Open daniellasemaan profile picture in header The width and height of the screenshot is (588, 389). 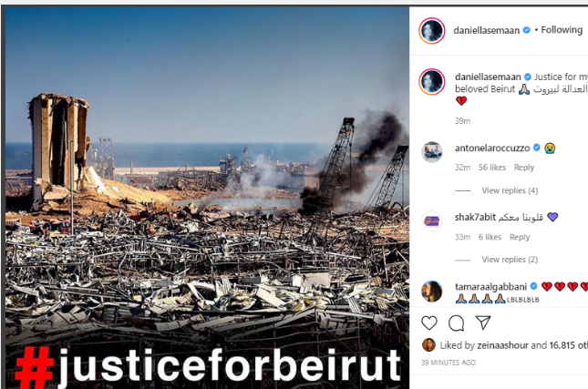tap(431, 31)
